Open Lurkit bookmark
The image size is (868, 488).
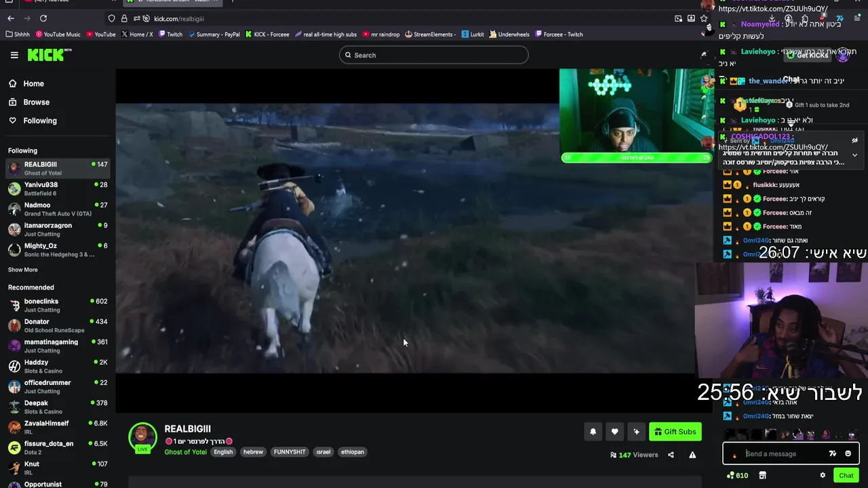coord(473,35)
